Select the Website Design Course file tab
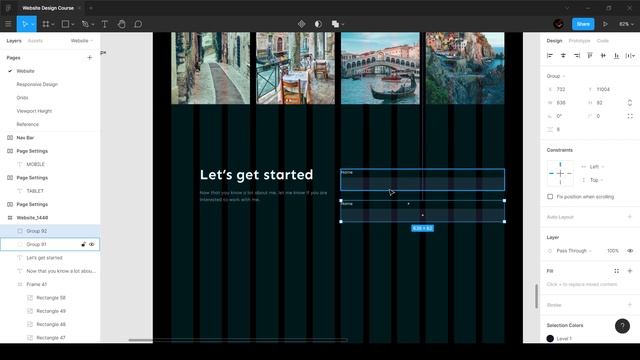 click(x=48, y=8)
